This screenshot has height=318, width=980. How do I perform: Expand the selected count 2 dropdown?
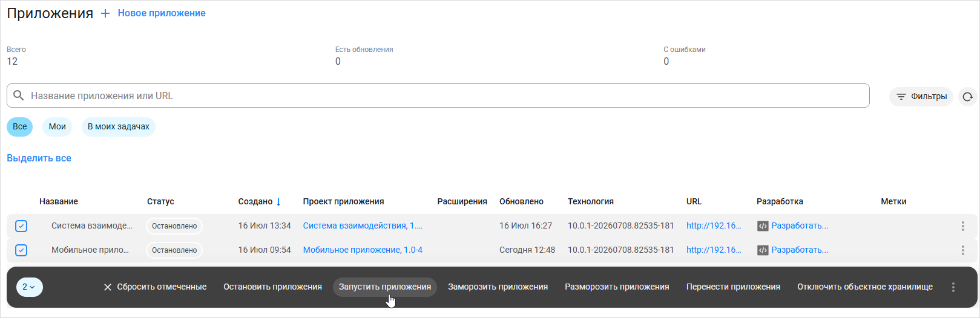click(x=29, y=287)
